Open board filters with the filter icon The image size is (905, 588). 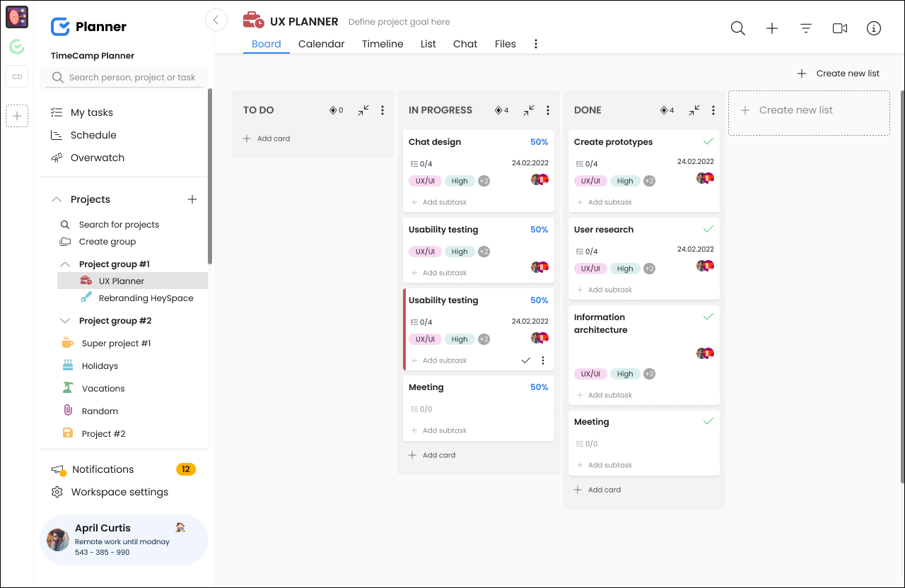point(805,28)
